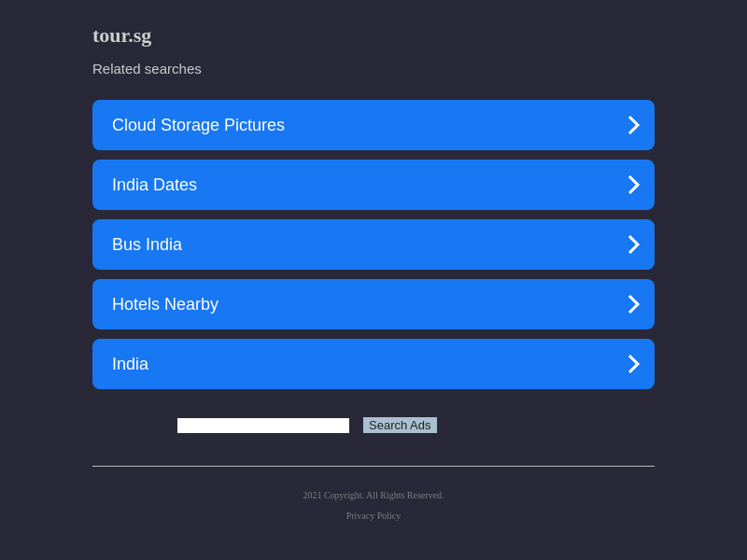Click the tour.sg site title
The image size is (747, 560).
pyautogui.click(x=121, y=35)
